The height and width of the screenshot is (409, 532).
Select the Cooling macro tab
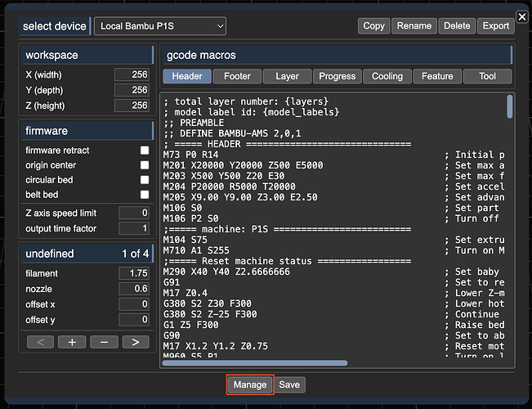click(x=387, y=76)
